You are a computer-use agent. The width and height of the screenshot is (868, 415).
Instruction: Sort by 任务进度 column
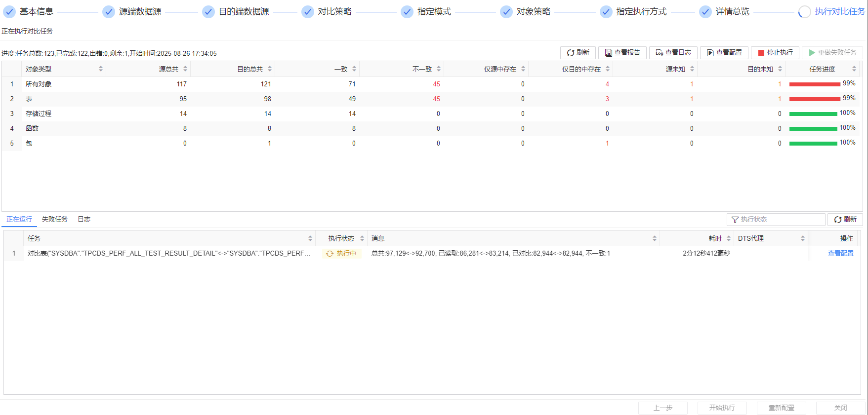coord(854,69)
